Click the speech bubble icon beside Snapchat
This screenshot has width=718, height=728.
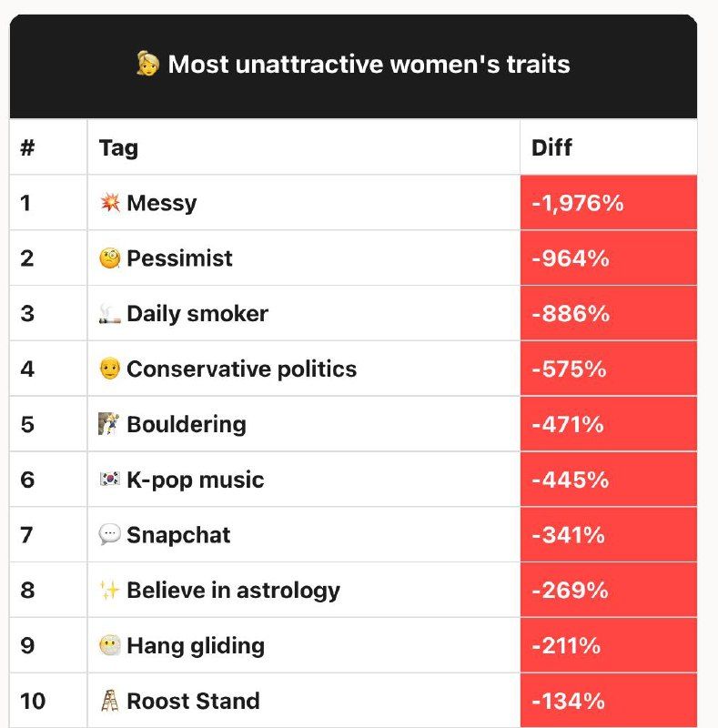tap(109, 535)
